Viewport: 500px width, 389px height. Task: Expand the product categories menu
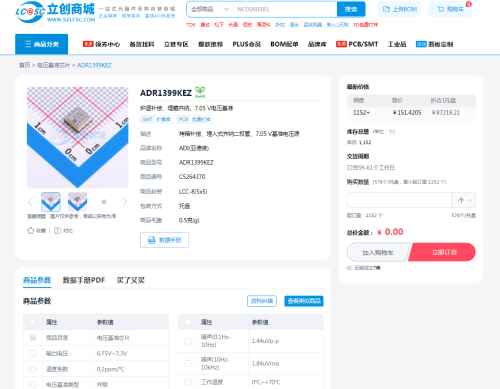(x=42, y=44)
